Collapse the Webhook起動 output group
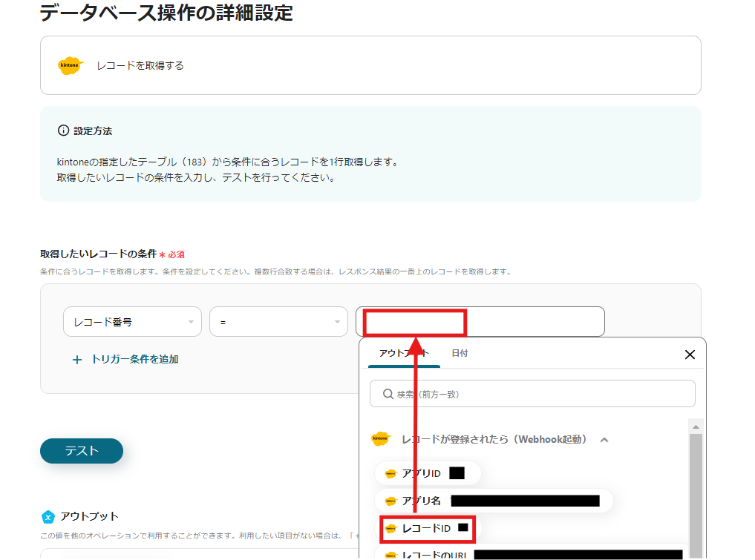755x560 pixels. (x=604, y=439)
